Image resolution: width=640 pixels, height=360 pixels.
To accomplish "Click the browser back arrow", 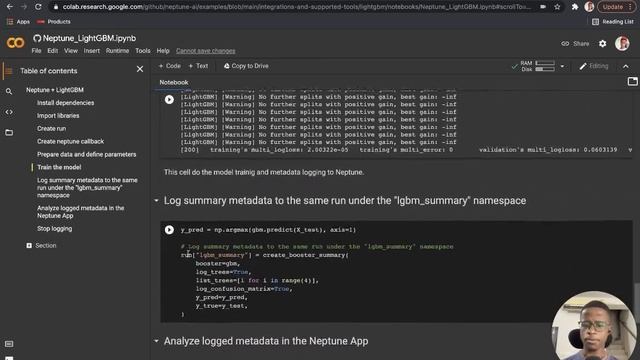I will [x=10, y=7].
